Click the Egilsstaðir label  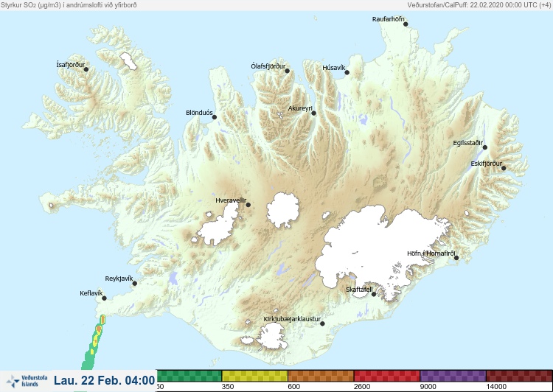[467, 143]
